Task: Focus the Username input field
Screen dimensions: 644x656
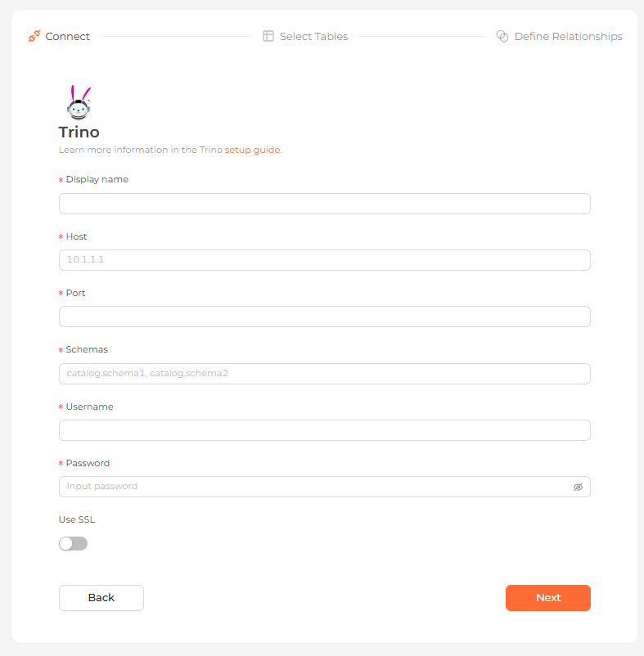Action: 325,430
